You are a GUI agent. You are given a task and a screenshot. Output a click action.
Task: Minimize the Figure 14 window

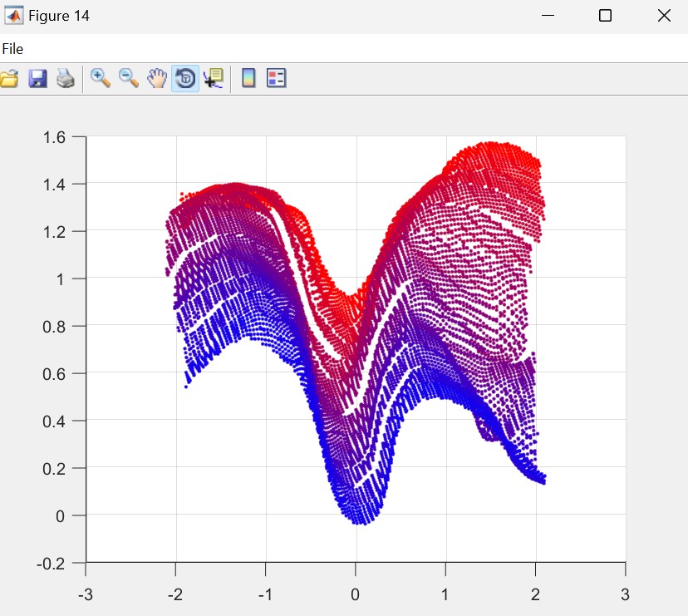[548, 16]
